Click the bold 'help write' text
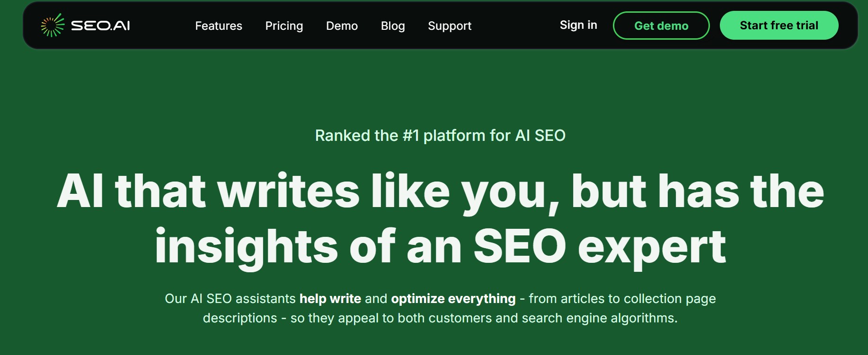Image resolution: width=868 pixels, height=355 pixels. [330, 298]
